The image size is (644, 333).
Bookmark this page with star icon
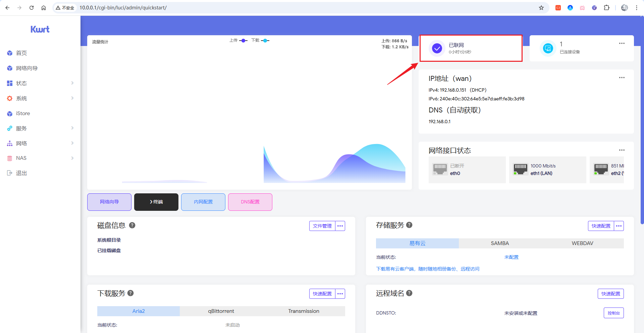click(x=541, y=8)
